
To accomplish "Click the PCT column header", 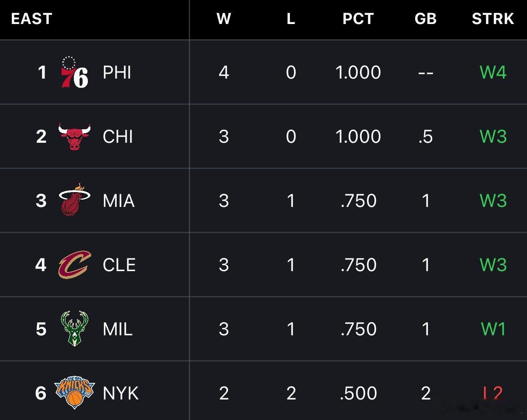I will (x=358, y=19).
